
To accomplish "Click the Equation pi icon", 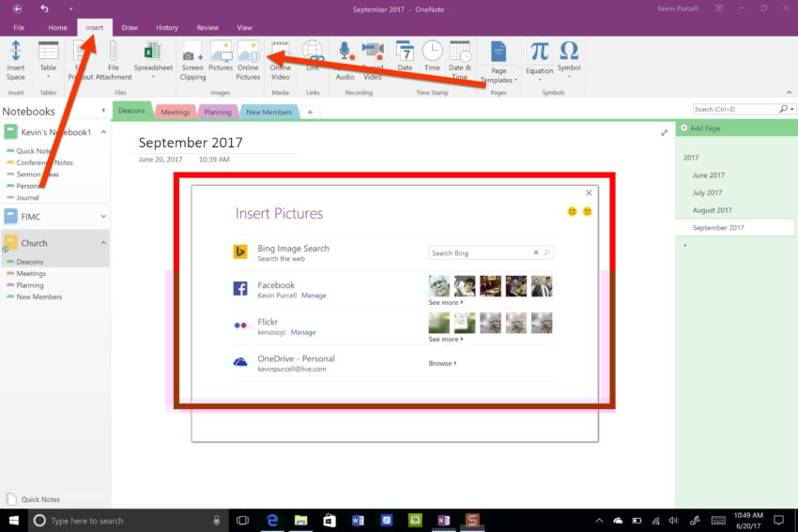I will [540, 51].
